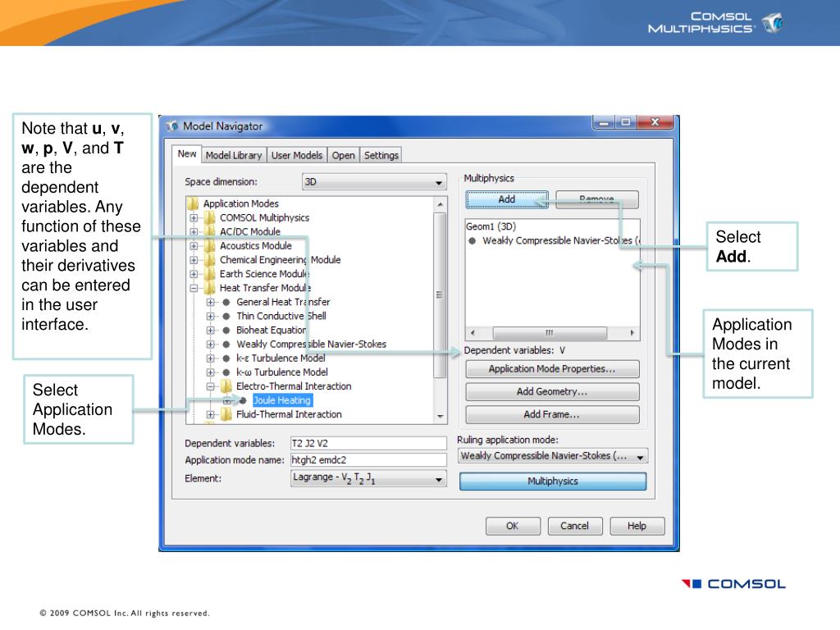Collapse the Heat Transfer Module node

(x=194, y=288)
